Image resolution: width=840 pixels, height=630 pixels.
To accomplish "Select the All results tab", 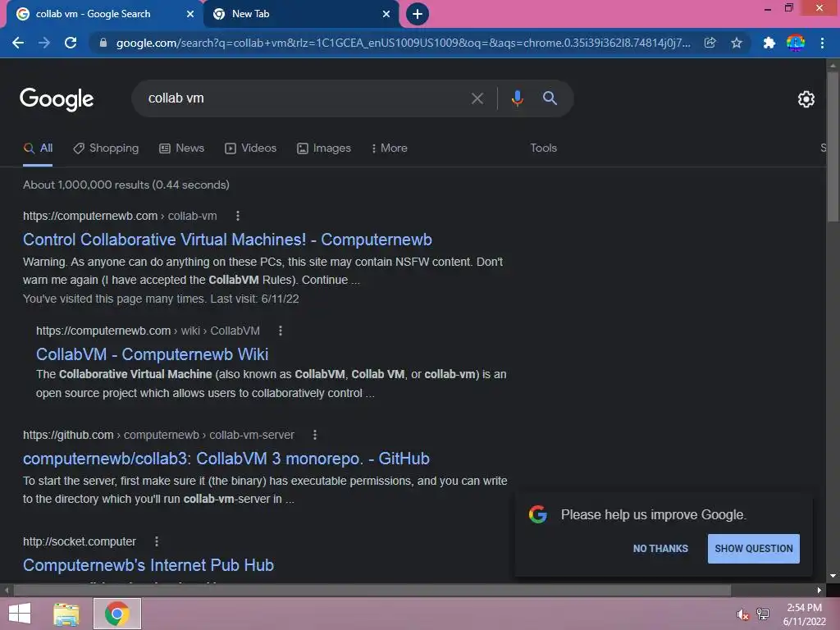I will pyautogui.click(x=38, y=148).
